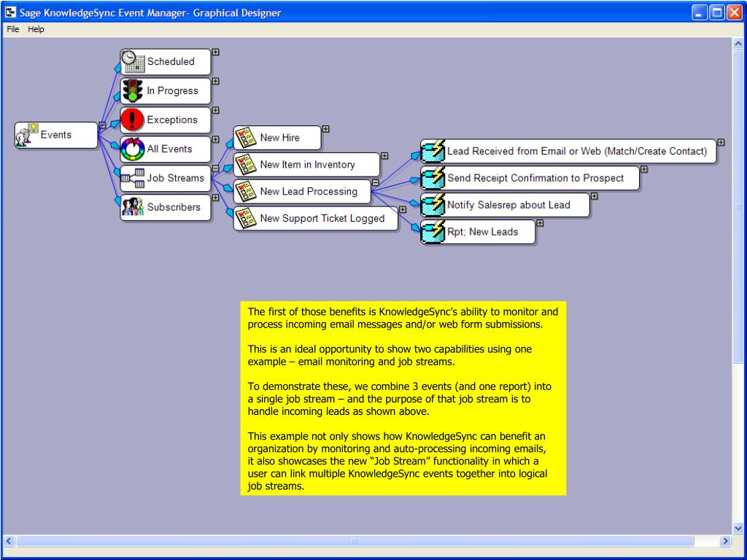This screenshot has width=747, height=560.
Task: Click the Subscribers people icon
Action: (x=133, y=207)
